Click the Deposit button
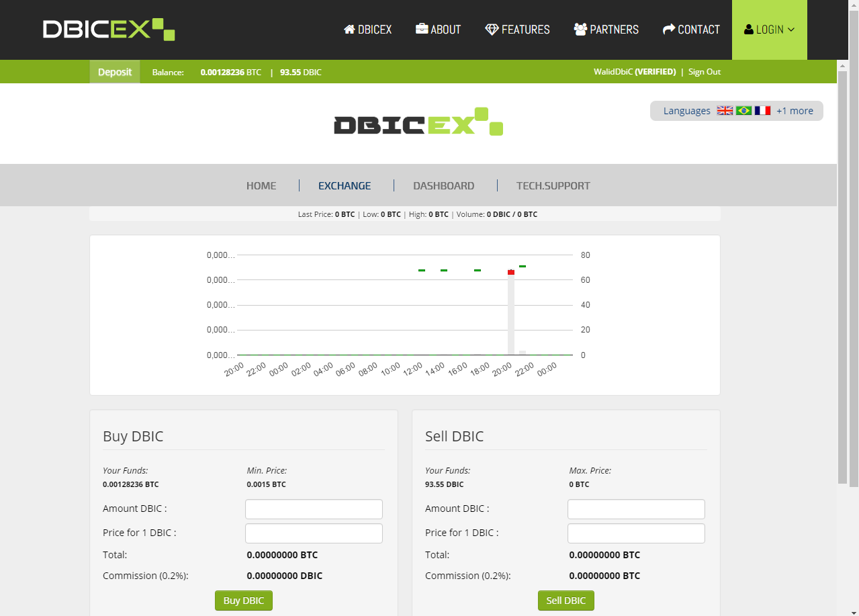The width and height of the screenshot is (859, 616). (x=115, y=72)
